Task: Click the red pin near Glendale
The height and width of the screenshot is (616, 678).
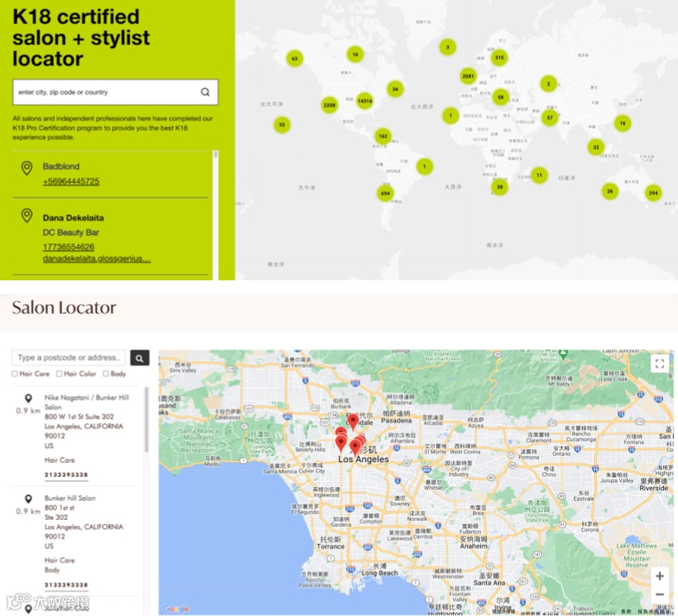Action: tap(353, 421)
